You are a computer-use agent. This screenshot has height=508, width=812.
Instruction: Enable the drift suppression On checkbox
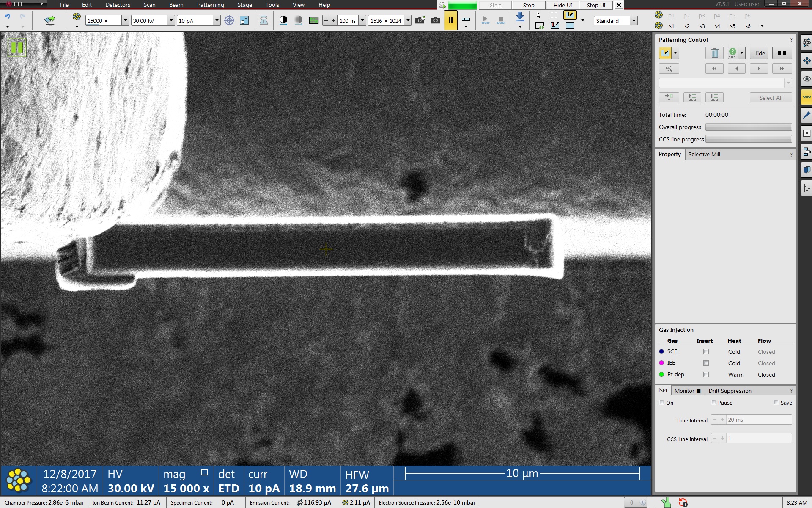[662, 403]
